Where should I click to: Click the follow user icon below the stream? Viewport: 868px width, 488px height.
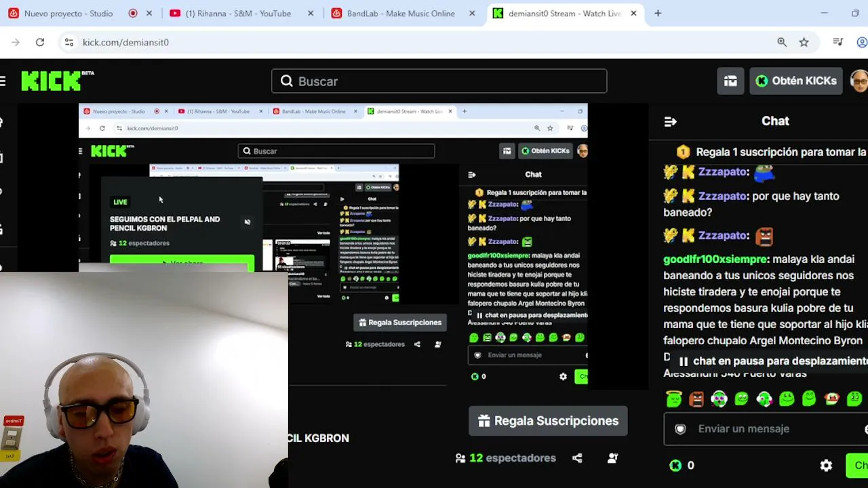pyautogui.click(x=612, y=458)
